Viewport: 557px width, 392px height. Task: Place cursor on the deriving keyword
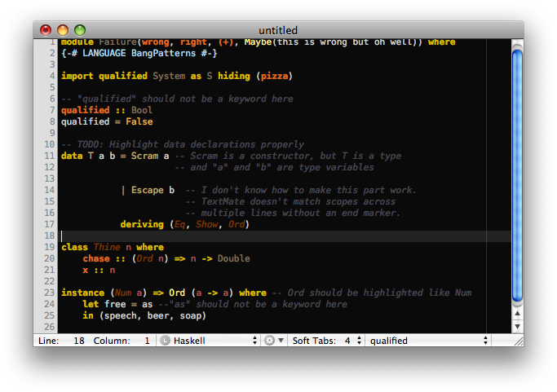(142, 224)
